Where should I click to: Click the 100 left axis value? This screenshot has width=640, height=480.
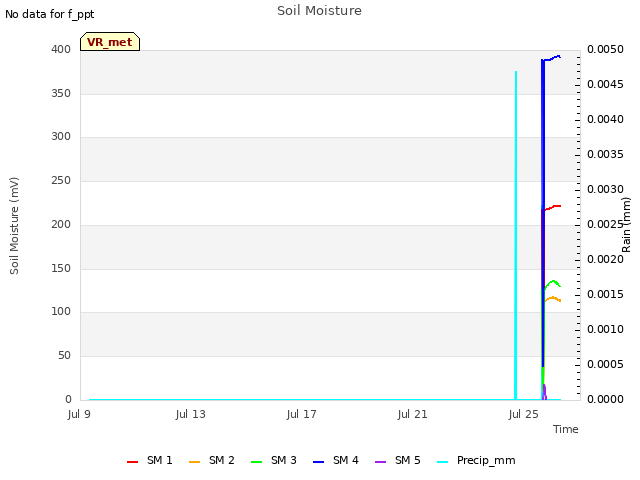pos(61,311)
